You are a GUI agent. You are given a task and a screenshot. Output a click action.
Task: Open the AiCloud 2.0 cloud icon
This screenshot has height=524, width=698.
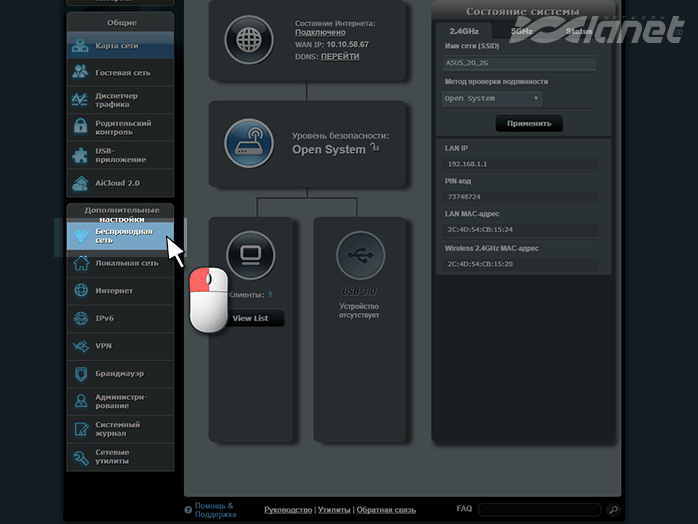80,184
